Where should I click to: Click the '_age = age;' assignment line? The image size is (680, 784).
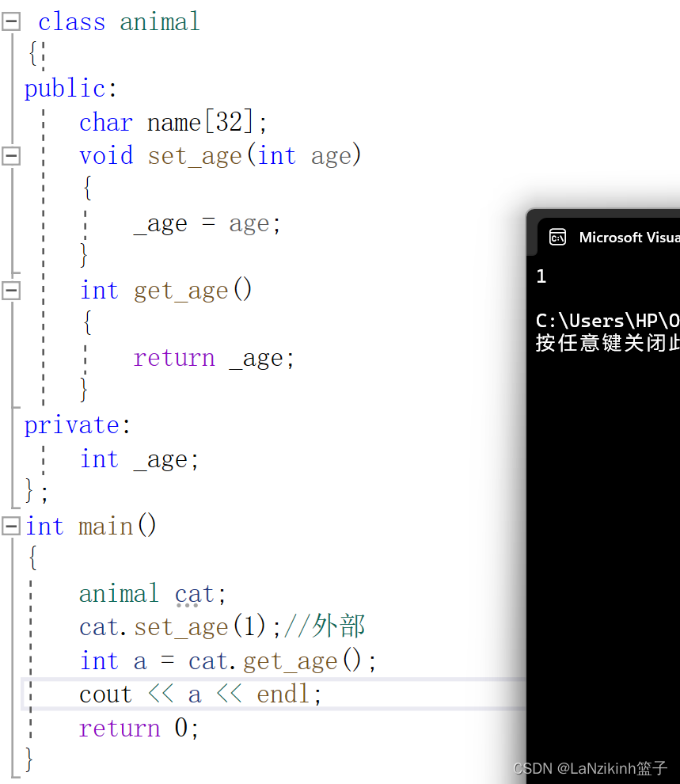(x=207, y=223)
